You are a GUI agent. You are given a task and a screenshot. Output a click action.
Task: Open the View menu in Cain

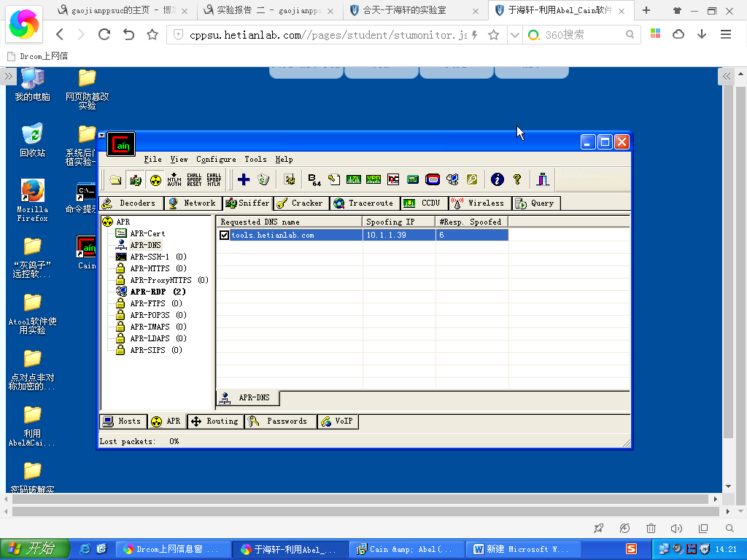pyautogui.click(x=179, y=160)
